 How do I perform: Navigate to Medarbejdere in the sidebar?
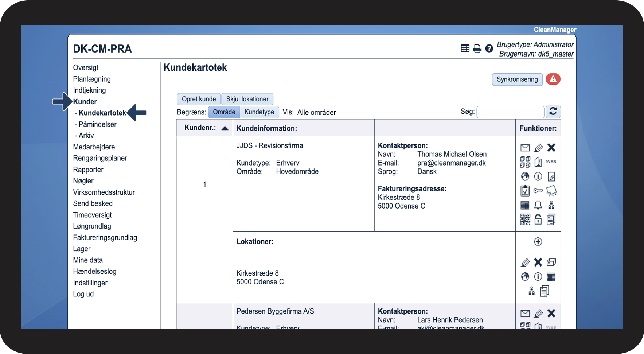coord(94,147)
